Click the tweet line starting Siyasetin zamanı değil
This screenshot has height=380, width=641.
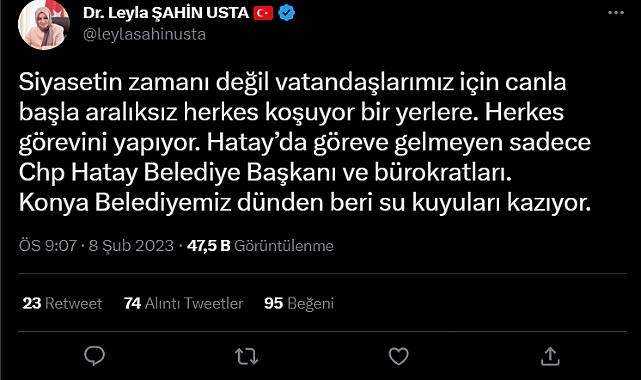pyautogui.click(x=292, y=82)
